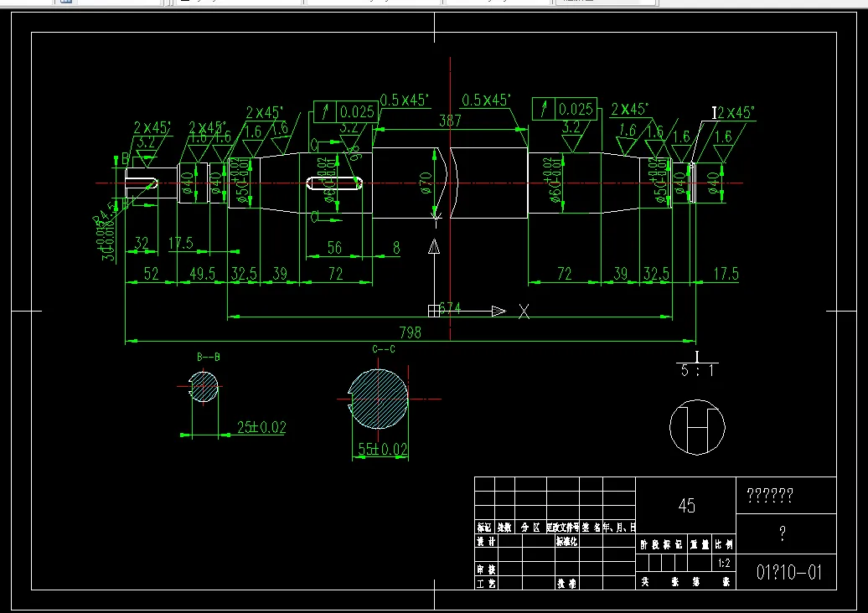Select the 25±0.02 section dimension
This screenshot has height=613, width=868.
point(261,427)
